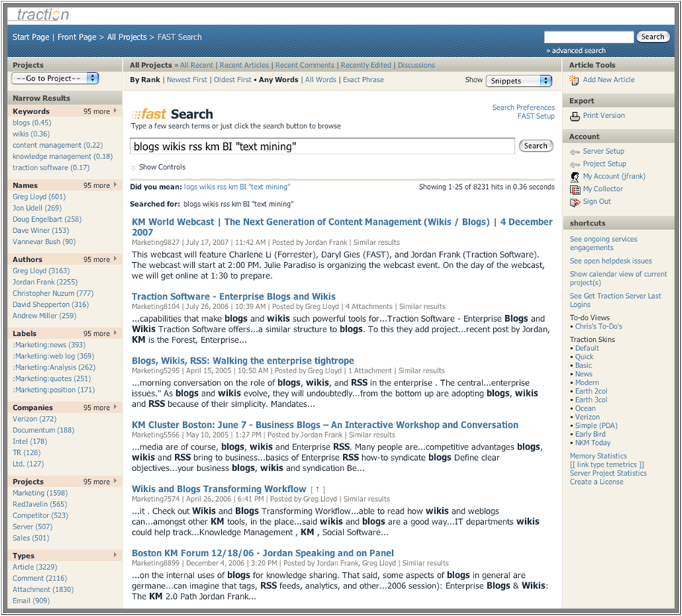Expand 95 more Keywords
The height and width of the screenshot is (616, 682).
pyautogui.click(x=100, y=111)
